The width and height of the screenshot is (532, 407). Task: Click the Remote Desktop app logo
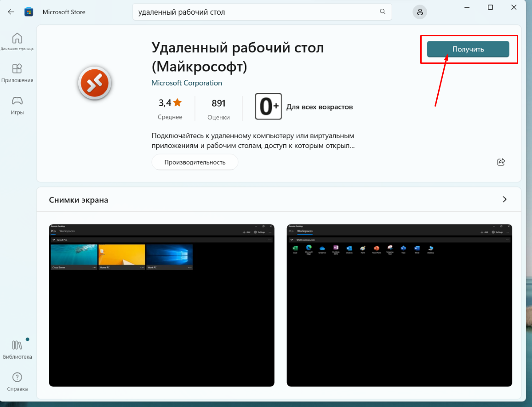point(95,83)
